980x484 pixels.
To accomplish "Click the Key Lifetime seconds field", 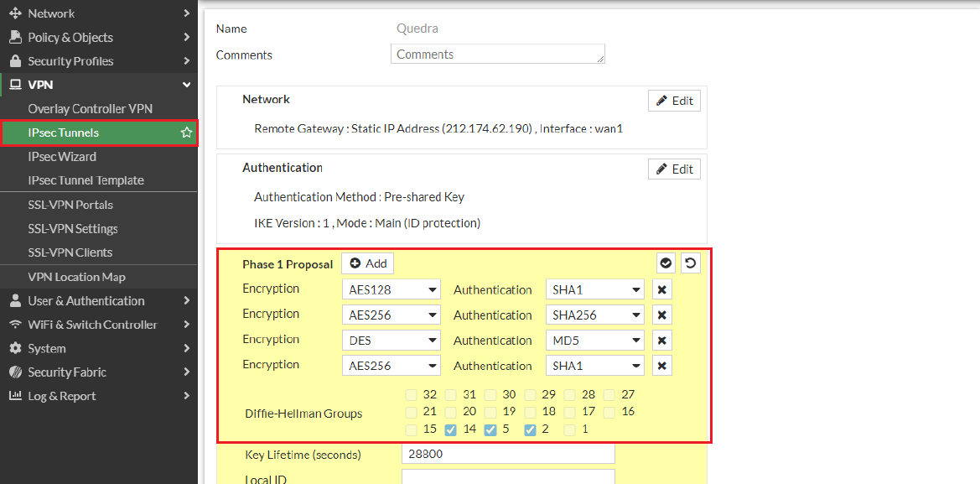I will click(x=508, y=454).
